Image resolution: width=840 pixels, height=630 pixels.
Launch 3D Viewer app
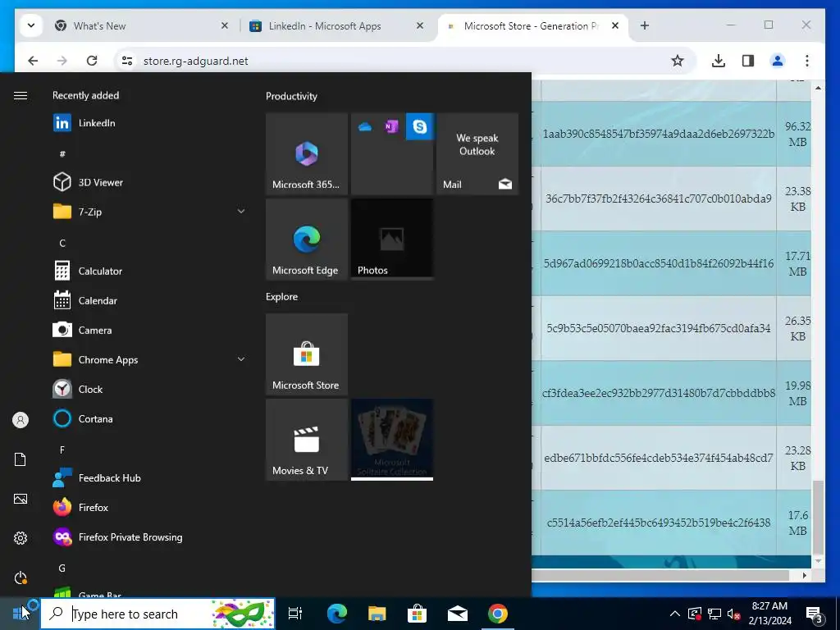click(148, 182)
